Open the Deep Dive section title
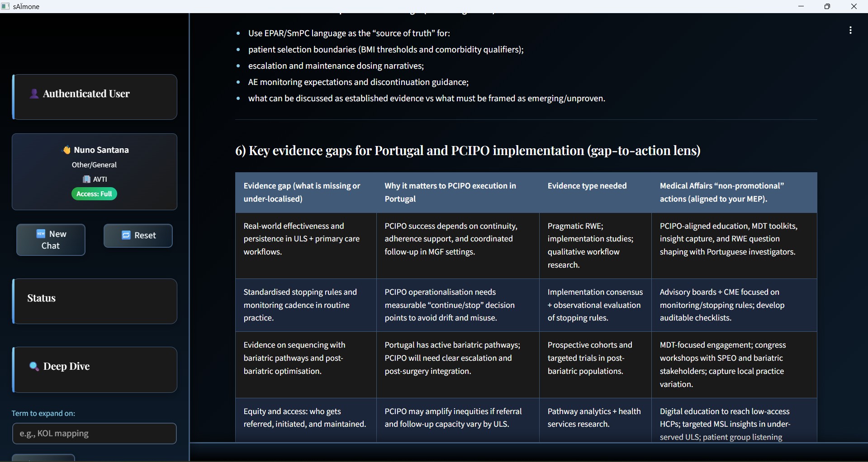Viewport: 868px width, 462px height. click(66, 366)
